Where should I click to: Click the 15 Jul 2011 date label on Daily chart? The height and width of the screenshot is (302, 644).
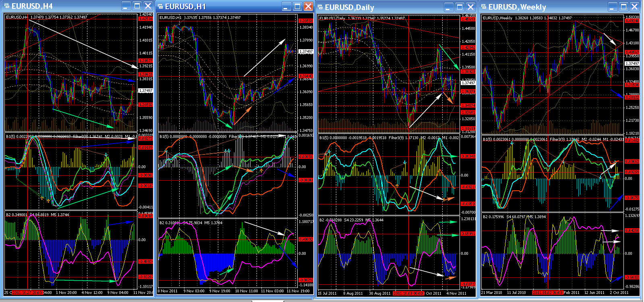point(327,293)
